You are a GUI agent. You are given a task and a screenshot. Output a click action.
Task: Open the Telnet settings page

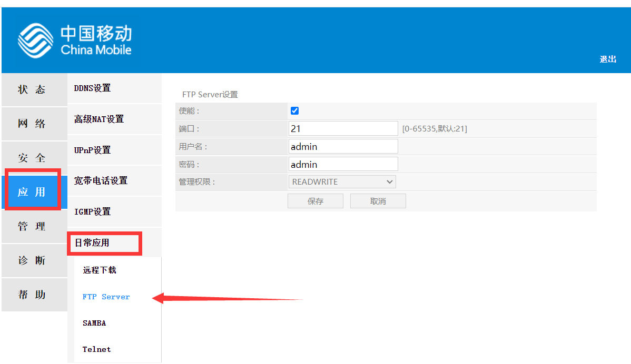tap(96, 350)
